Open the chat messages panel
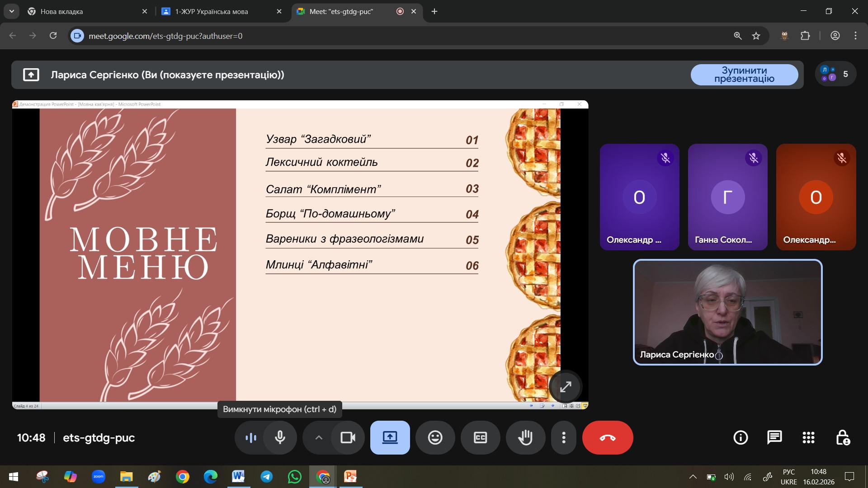 774,437
